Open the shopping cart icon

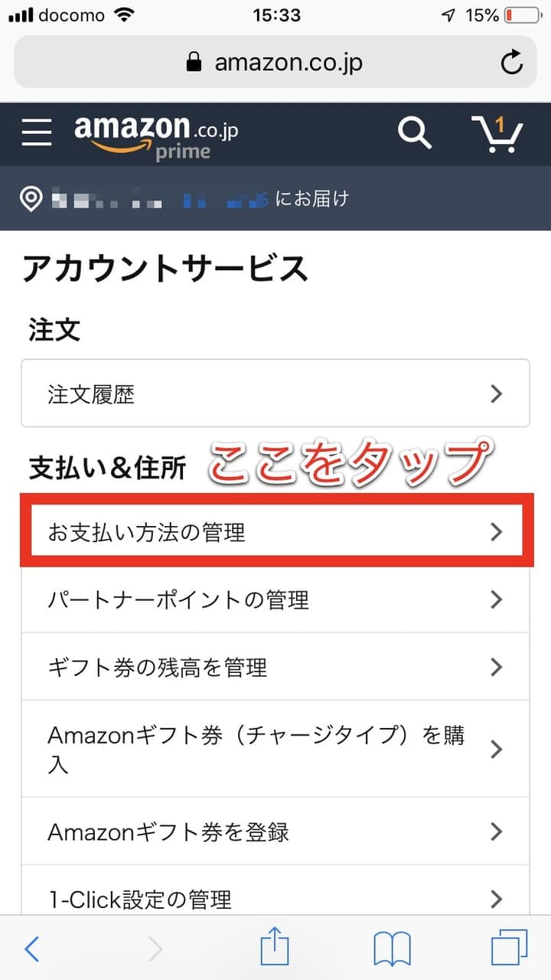(x=497, y=135)
